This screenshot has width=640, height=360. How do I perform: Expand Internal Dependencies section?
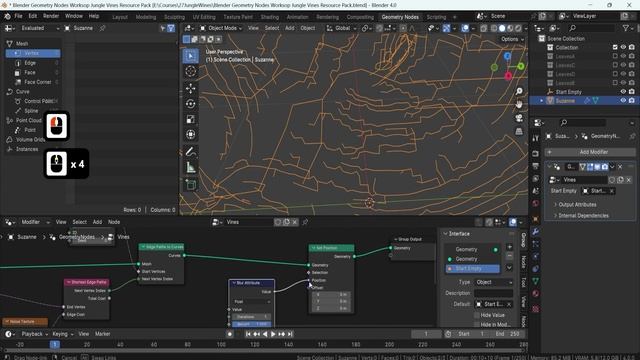(x=583, y=216)
